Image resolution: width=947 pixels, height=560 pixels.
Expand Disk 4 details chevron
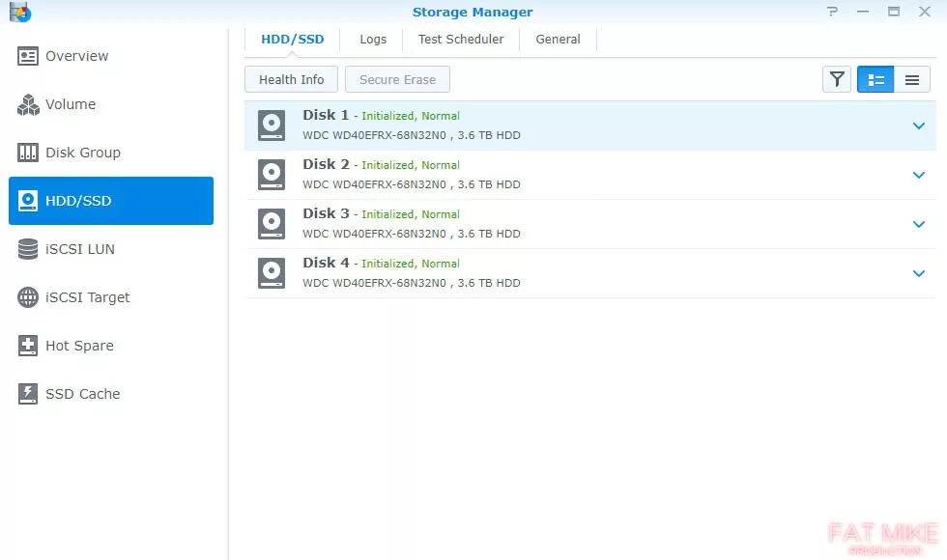[919, 273]
